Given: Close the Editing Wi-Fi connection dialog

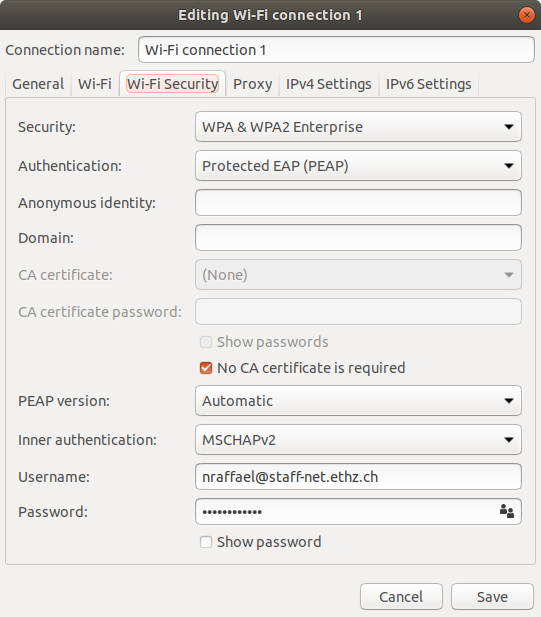Looking at the screenshot, I should 526,15.
